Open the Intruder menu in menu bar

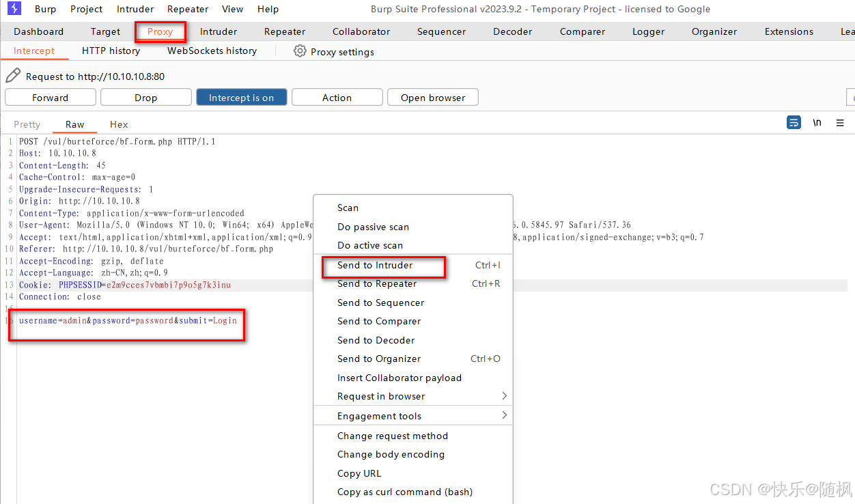pos(135,9)
